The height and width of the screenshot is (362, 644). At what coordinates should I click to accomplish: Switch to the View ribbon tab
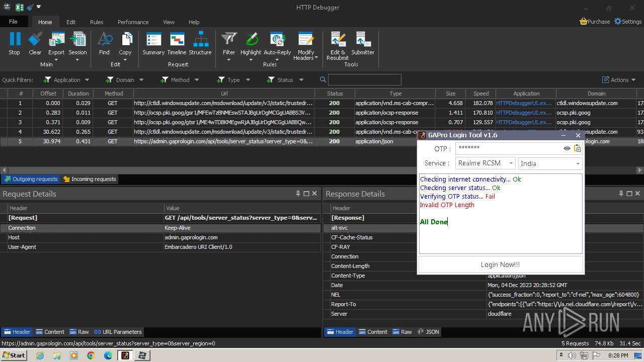pyautogui.click(x=169, y=22)
